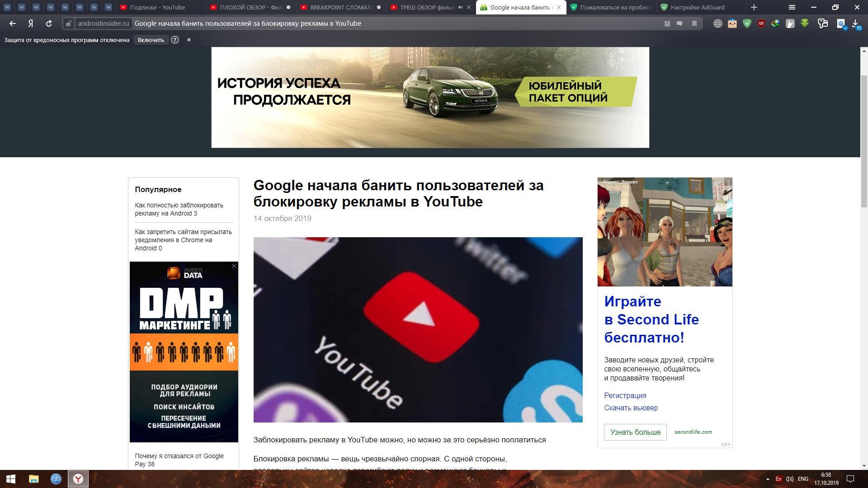Image resolution: width=868 pixels, height=488 pixels.
Task: Open malware protection help question icon
Action: coord(175,40)
